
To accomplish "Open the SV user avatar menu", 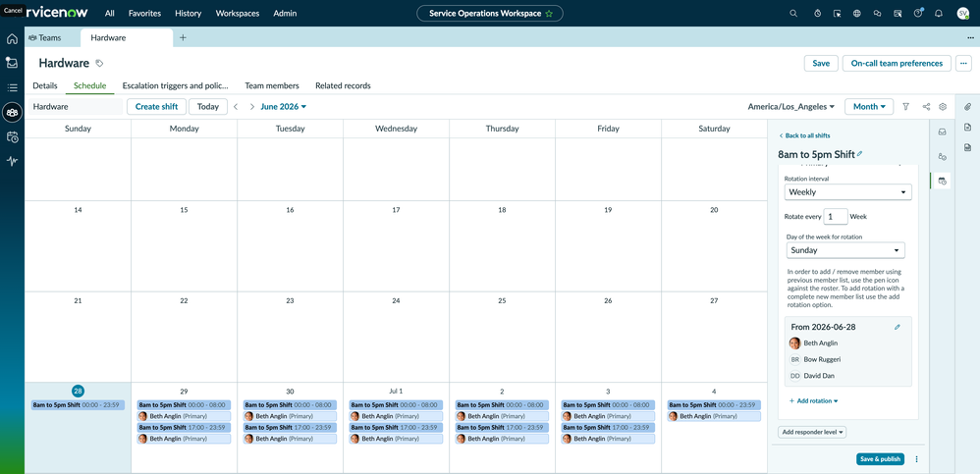I will (962, 13).
